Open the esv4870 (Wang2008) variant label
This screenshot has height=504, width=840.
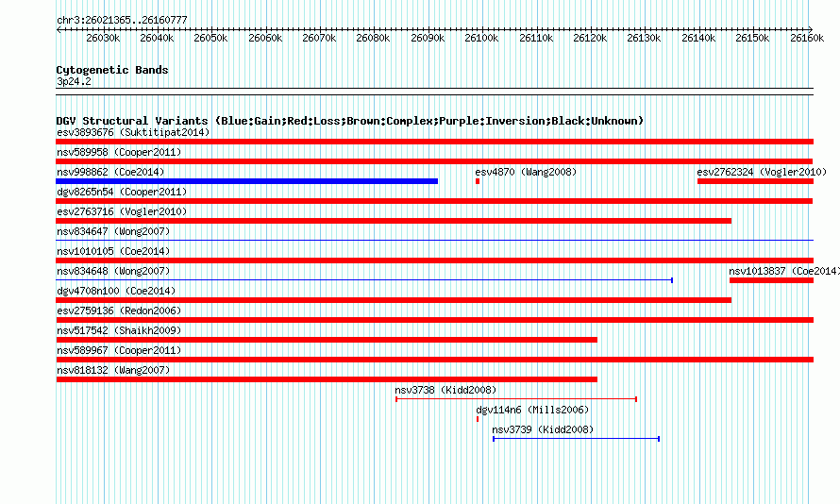[526, 172]
